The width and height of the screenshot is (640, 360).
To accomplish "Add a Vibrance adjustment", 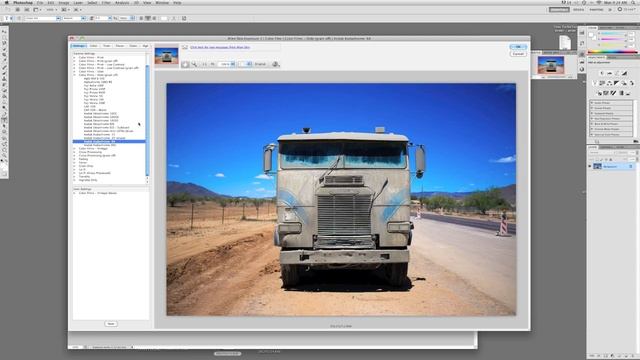I will coord(594,83).
